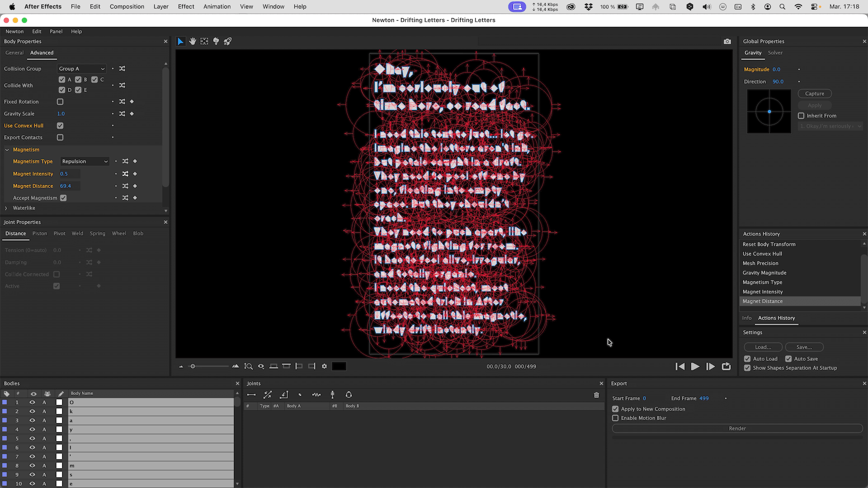Viewport: 868px width, 488px height.
Task: Open the viewer settings gear
Action: click(x=324, y=366)
